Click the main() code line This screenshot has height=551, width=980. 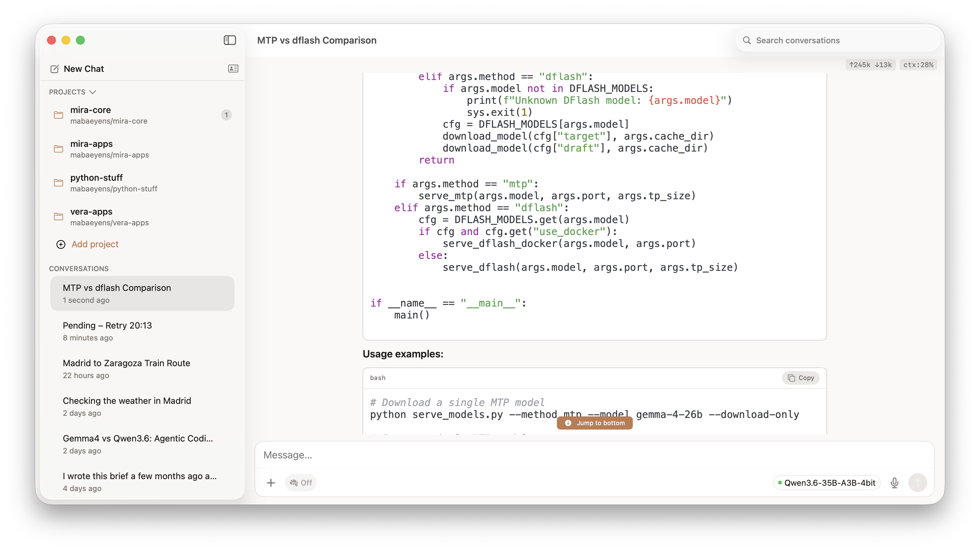(412, 315)
